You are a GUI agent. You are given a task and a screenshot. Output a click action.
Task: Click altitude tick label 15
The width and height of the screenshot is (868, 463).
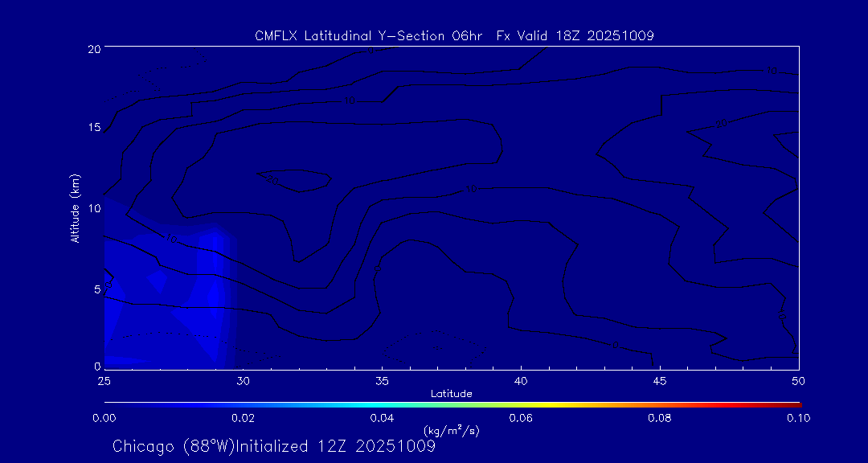(94, 128)
